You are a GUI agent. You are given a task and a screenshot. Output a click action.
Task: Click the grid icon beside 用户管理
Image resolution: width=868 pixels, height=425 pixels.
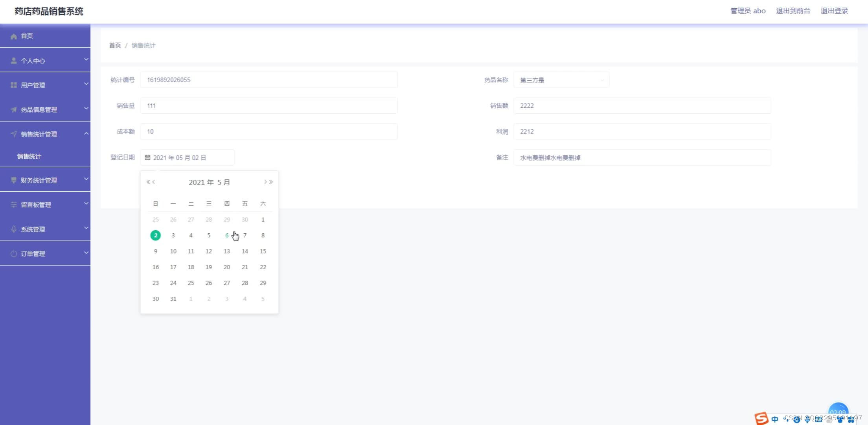click(x=14, y=85)
